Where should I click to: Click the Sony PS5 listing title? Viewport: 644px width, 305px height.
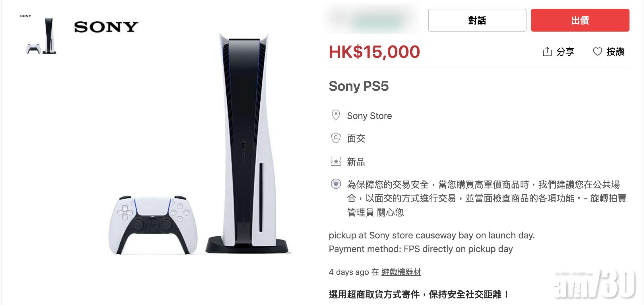point(359,86)
